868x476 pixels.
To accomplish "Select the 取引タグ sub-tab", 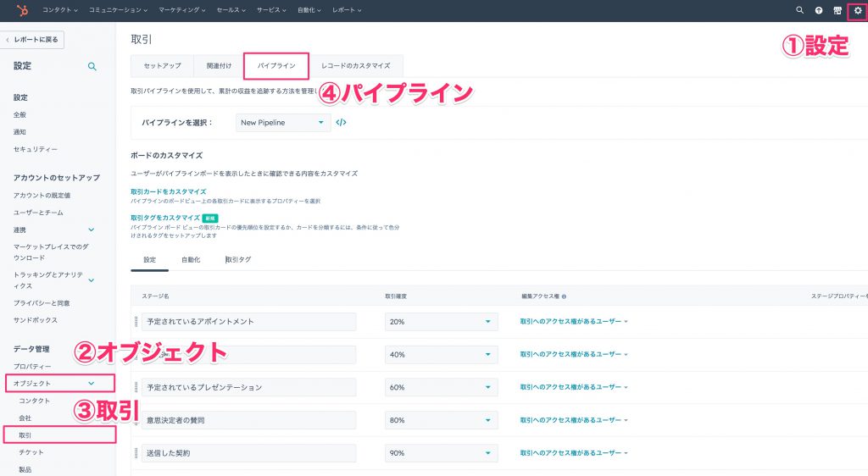I will click(238, 259).
